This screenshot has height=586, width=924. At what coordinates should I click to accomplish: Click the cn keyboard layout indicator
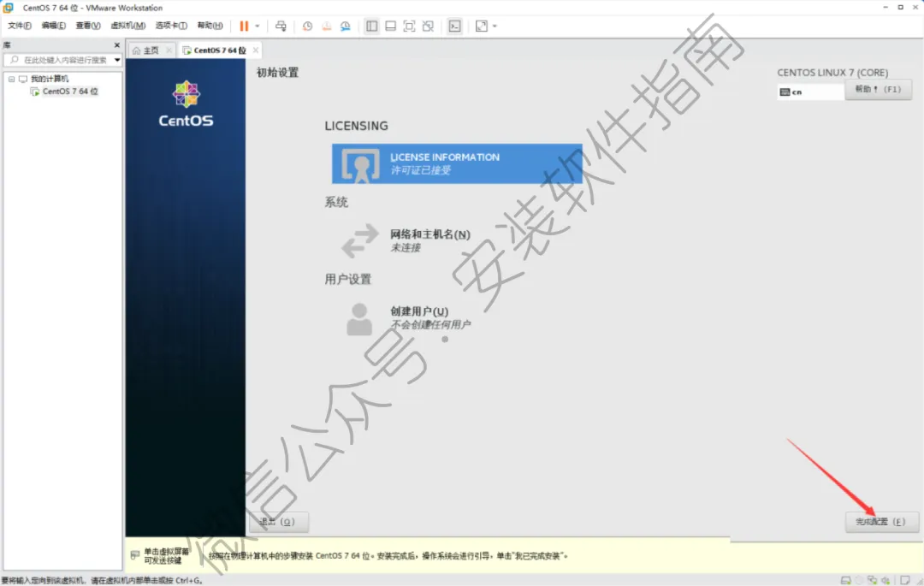point(811,92)
